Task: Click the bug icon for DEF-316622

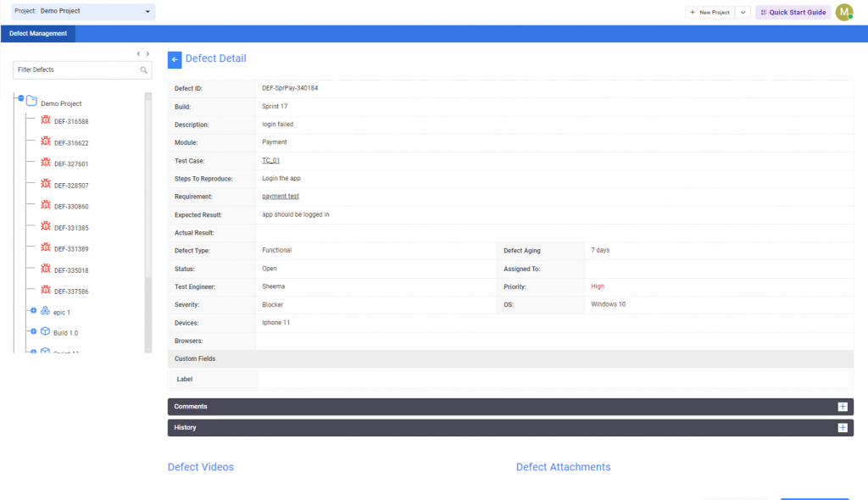Action: click(x=46, y=142)
